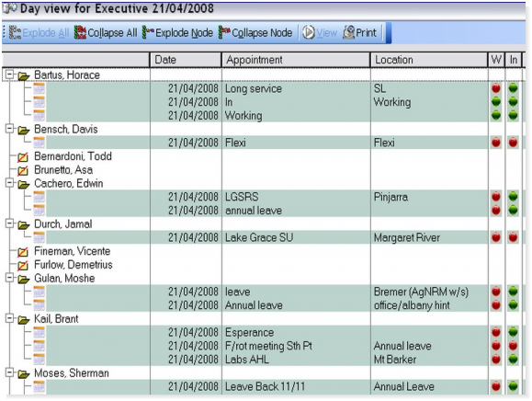Screen dimensions: 532x401
Task: Click the window icon in the title bar
Action: click(x=10, y=8)
